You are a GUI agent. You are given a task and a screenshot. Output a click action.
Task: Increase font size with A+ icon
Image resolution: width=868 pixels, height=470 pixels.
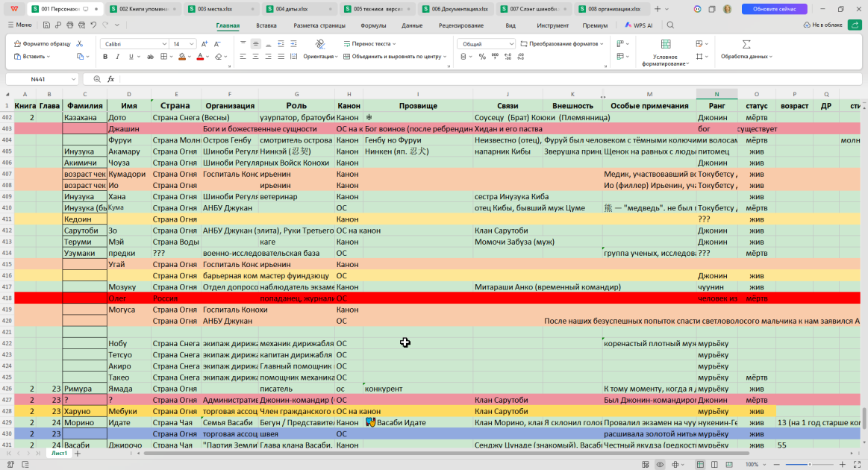point(204,44)
